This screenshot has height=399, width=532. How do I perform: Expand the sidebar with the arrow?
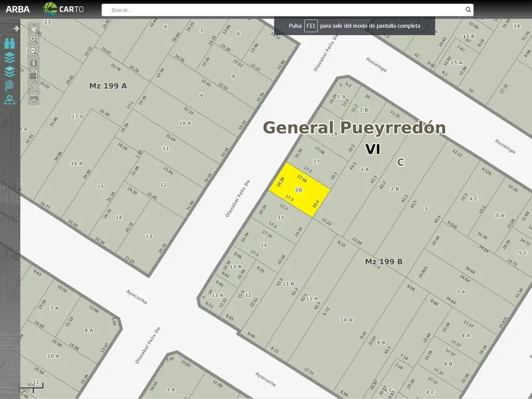[16, 29]
